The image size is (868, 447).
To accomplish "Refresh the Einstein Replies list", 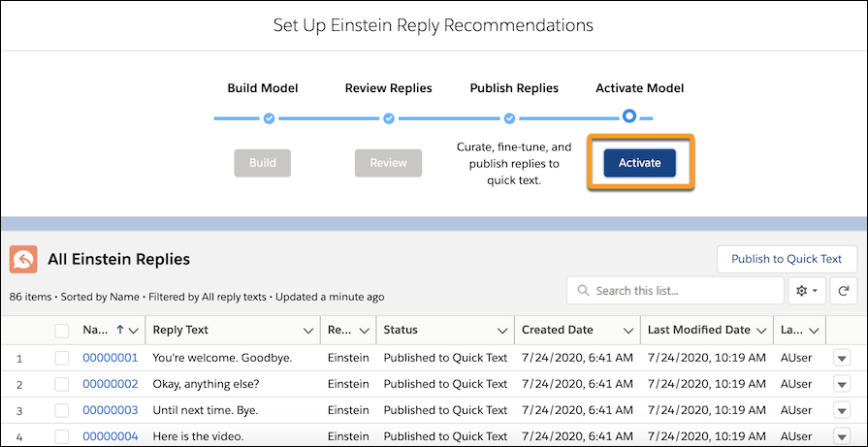I will pyautogui.click(x=844, y=291).
